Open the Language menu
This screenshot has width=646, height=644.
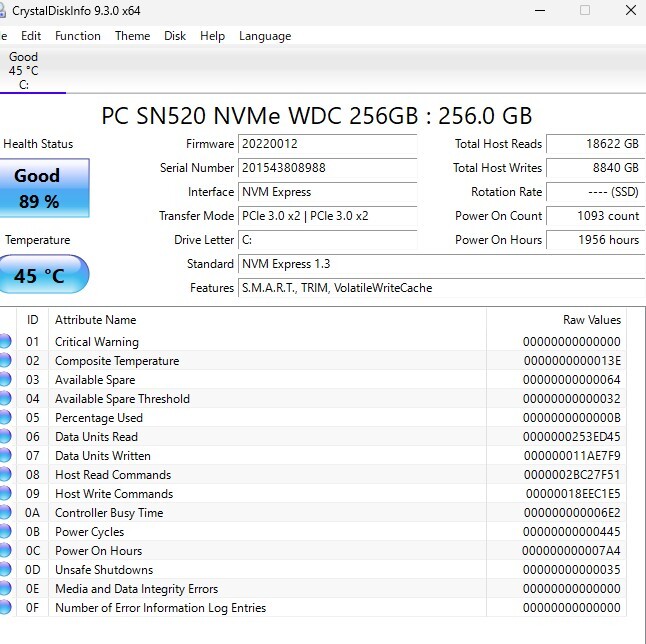pos(265,36)
